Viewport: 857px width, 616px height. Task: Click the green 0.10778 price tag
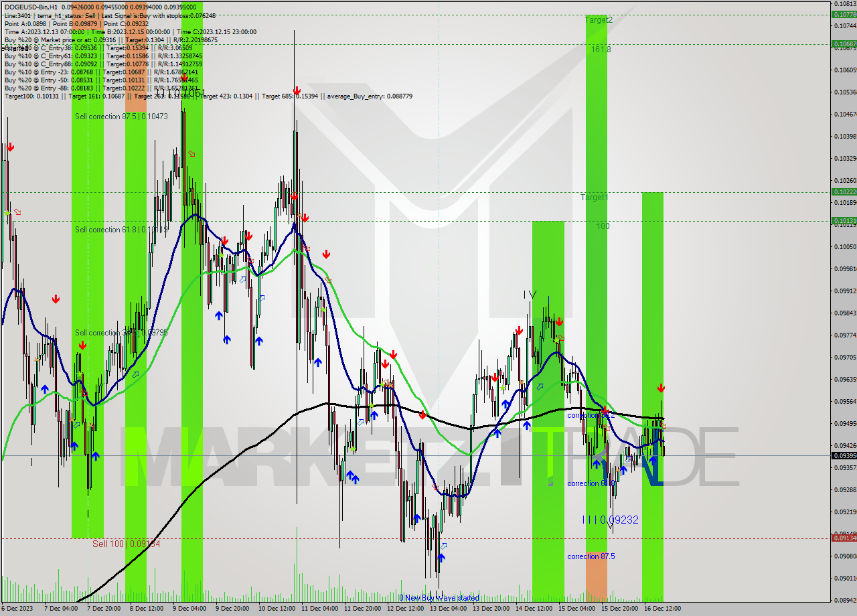point(844,14)
